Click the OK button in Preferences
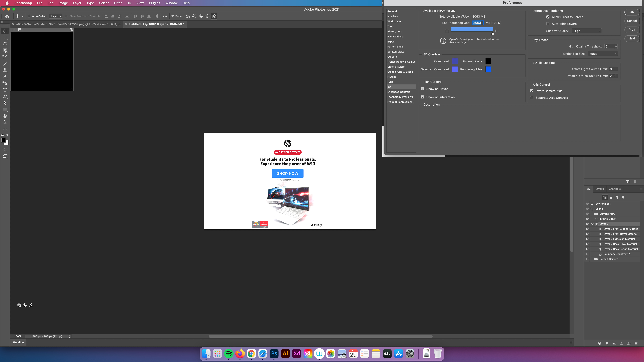Viewport: 644px width, 362px height. click(x=632, y=12)
